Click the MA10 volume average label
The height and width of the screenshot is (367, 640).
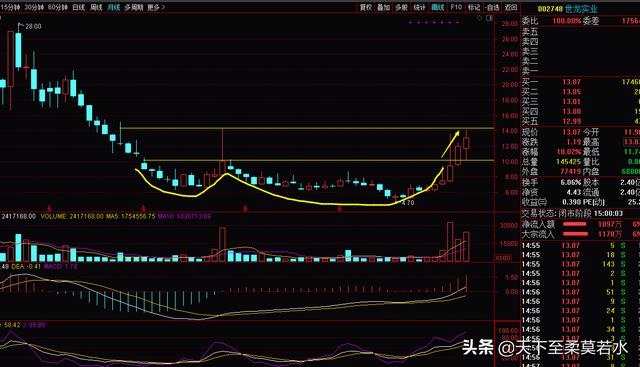tap(184, 216)
